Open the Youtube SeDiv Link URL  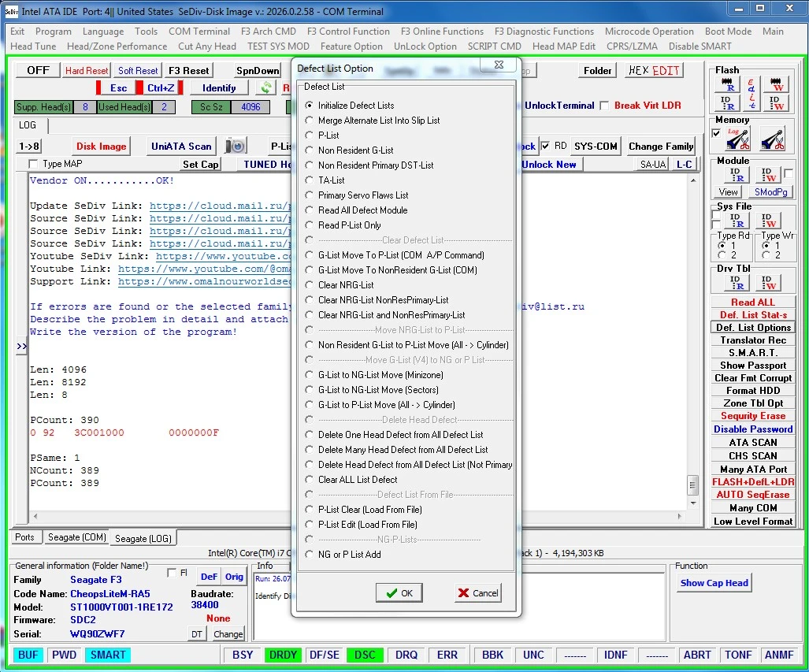coord(223,257)
